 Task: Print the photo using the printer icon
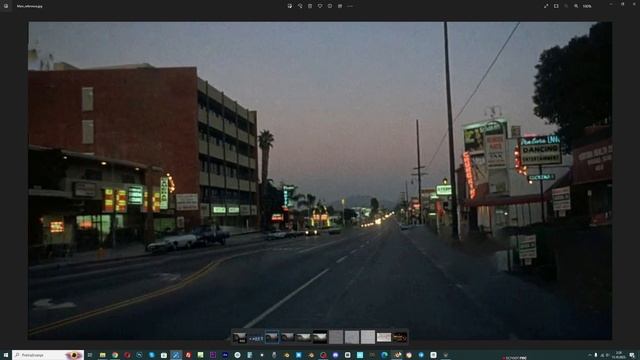[340, 6]
